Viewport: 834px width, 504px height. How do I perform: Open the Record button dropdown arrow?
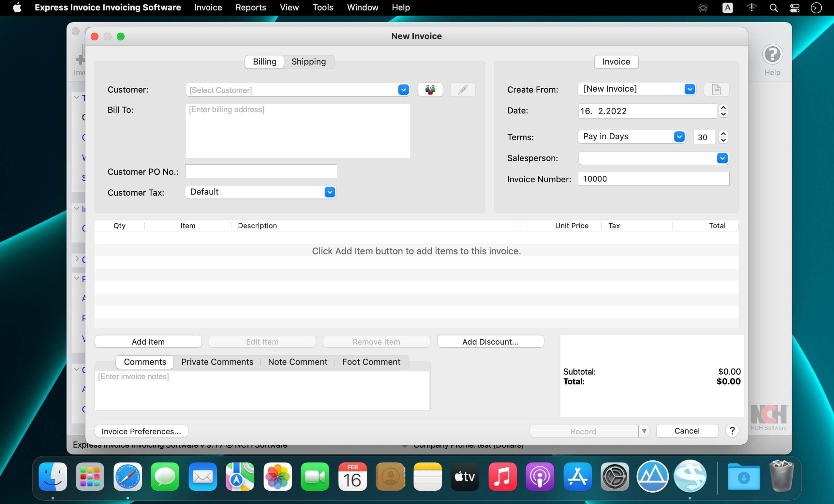644,431
